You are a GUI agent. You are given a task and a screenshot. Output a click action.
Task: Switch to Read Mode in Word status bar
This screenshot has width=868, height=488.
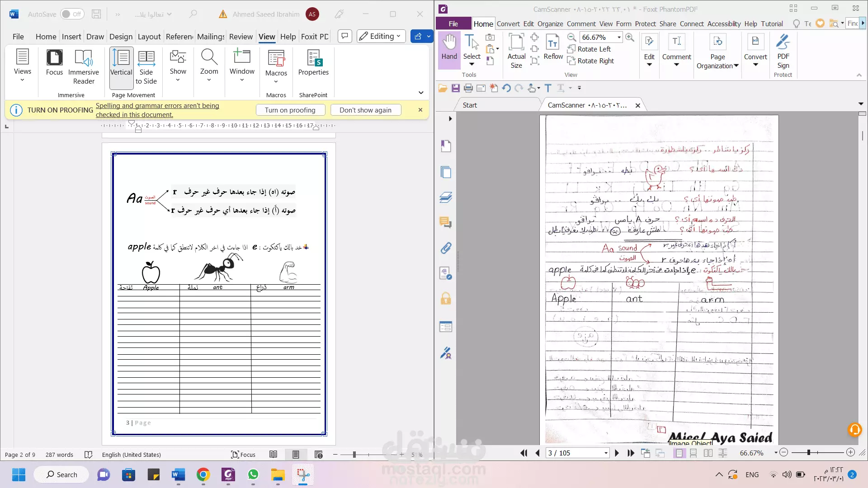[x=273, y=455]
